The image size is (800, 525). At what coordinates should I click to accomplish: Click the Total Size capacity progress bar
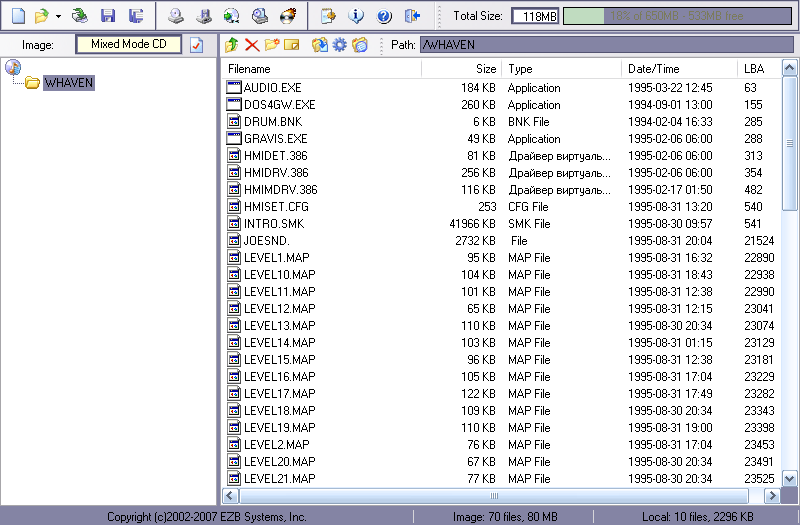click(x=678, y=16)
